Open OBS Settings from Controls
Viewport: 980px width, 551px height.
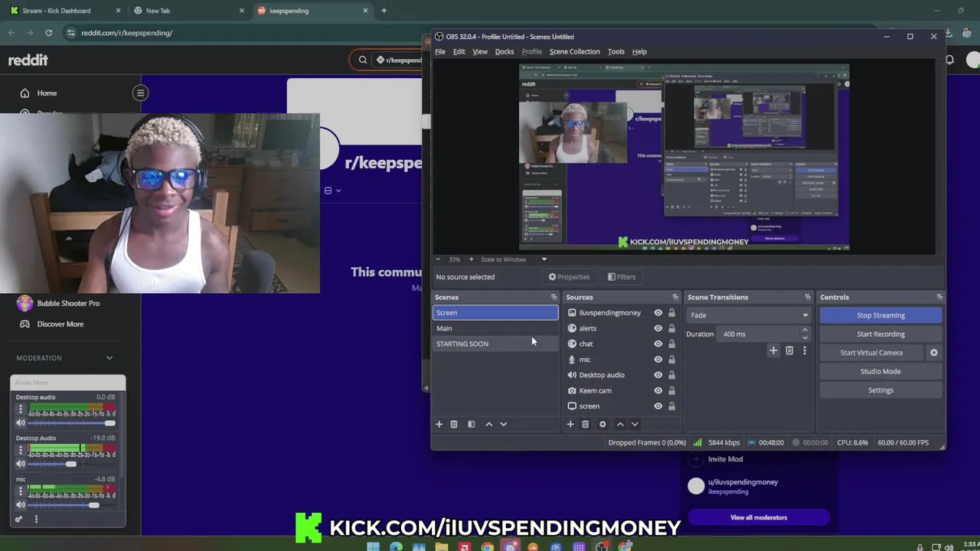880,390
